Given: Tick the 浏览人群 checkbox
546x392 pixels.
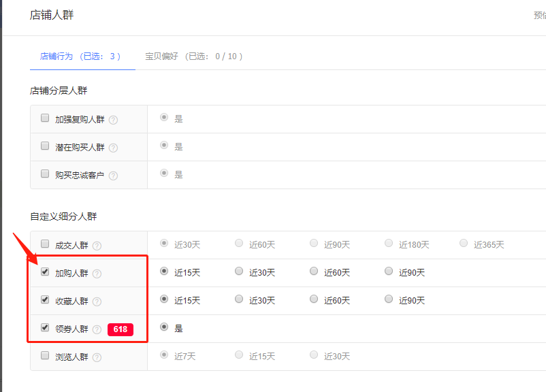Looking at the screenshot, I should coord(45,355).
